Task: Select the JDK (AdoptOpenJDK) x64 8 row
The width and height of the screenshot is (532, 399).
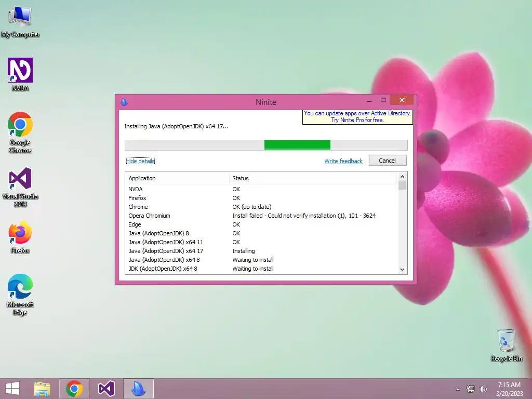Action: tap(261, 269)
